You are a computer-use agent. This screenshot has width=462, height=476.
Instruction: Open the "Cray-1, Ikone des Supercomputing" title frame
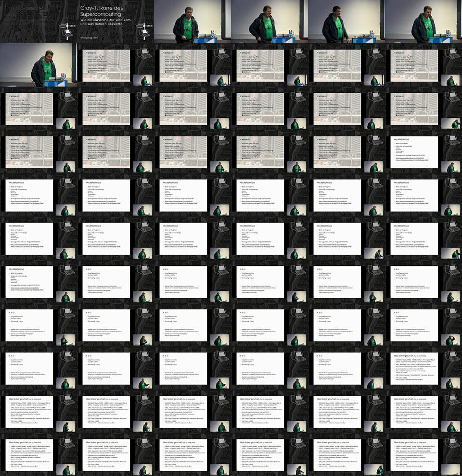[x=115, y=22]
